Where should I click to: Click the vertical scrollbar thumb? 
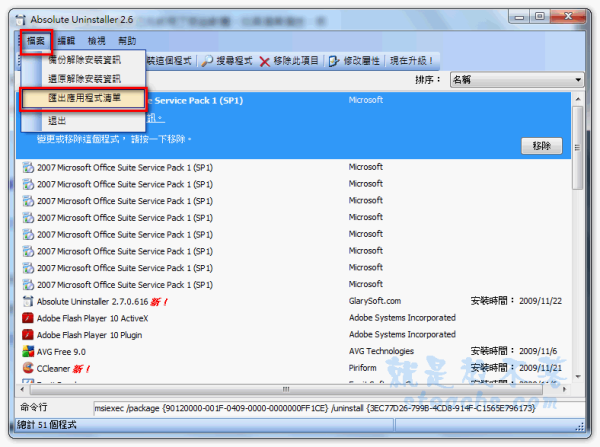[x=578, y=148]
